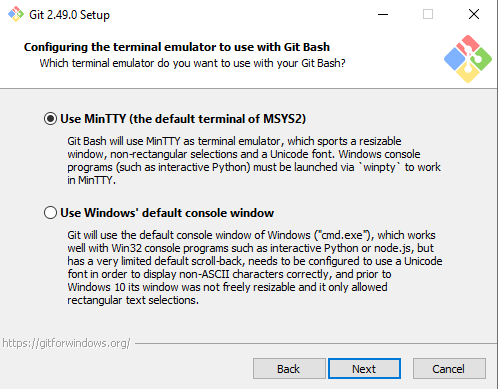Click the "Use MinTTY (the default terminal of MSYS2)" label

coord(183,119)
